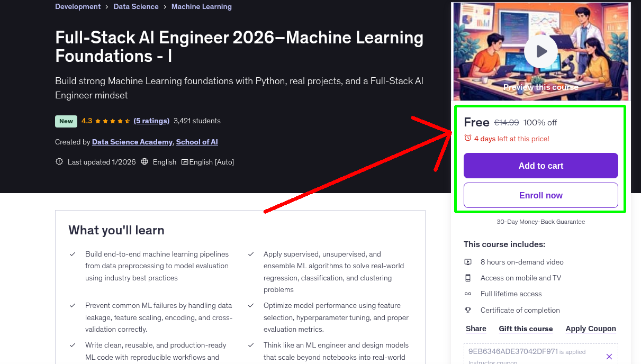Click the clock icon next to Last updated 1/2026

(59, 162)
